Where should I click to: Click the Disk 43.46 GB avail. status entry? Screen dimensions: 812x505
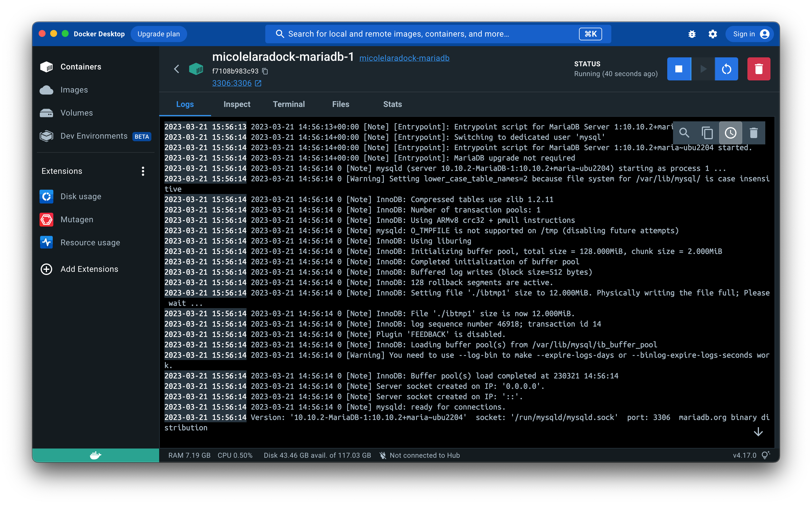click(317, 455)
